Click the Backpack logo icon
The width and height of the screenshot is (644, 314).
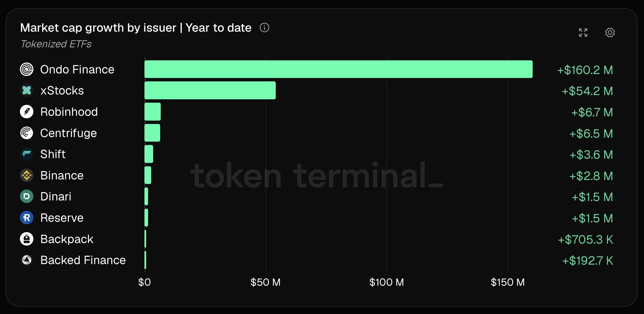[27, 239]
